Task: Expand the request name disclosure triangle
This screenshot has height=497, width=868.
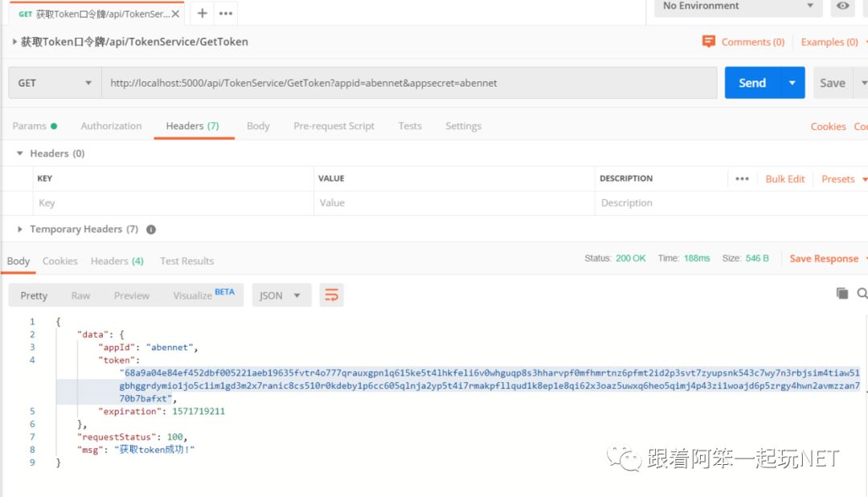Action: (x=14, y=42)
